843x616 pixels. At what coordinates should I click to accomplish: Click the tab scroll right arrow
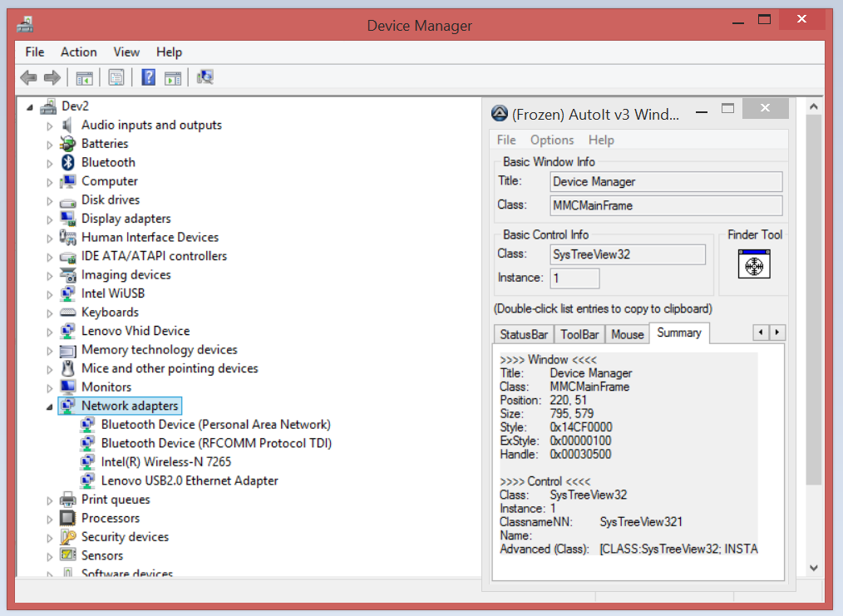point(776,333)
